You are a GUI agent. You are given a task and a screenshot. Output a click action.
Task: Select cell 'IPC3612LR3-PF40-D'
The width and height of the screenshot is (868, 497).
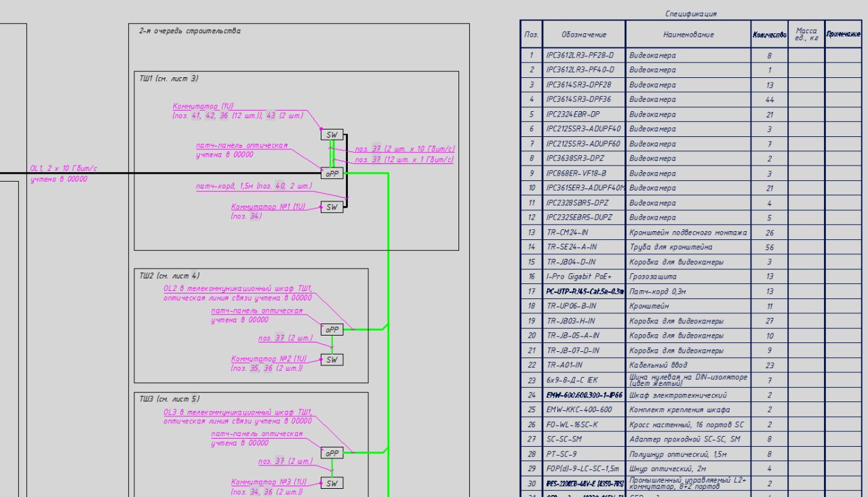[x=584, y=70]
